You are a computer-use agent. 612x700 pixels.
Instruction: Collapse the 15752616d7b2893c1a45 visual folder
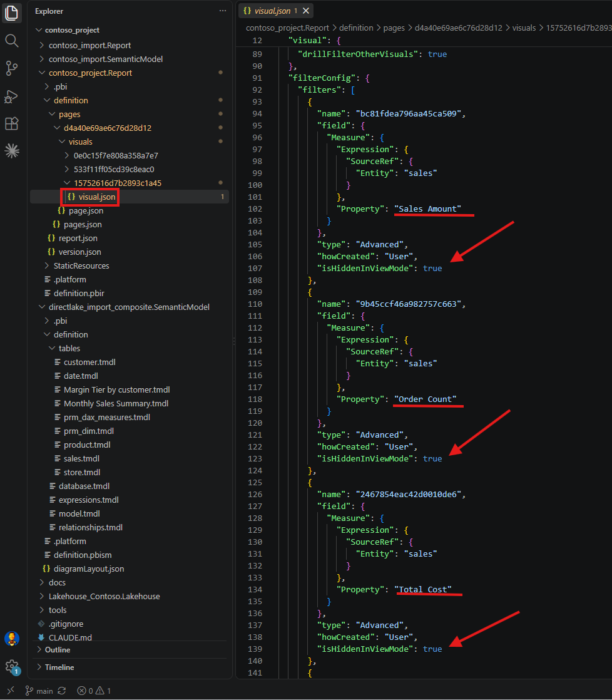click(117, 183)
